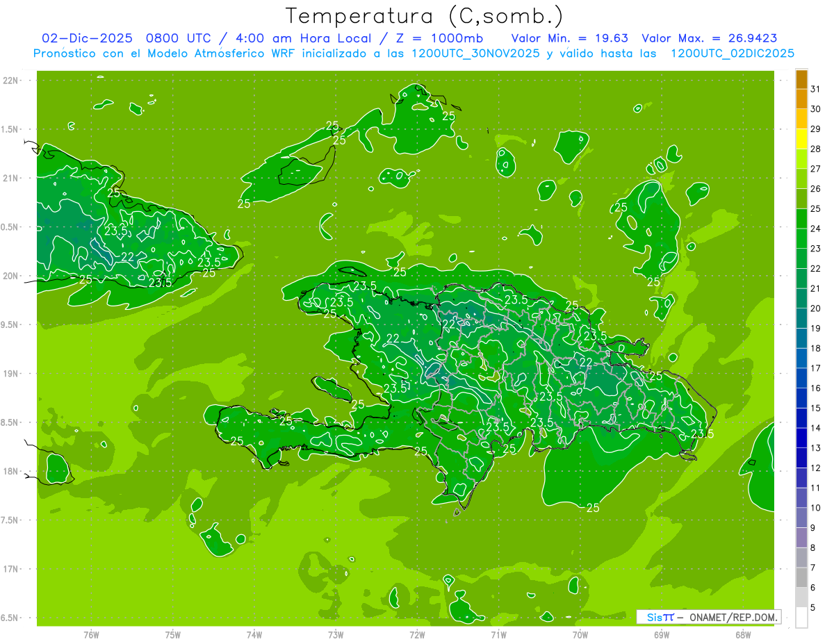Select '1200UTC_30NOV2025' initialization text
This screenshot has width=834, height=644.
[476, 53]
